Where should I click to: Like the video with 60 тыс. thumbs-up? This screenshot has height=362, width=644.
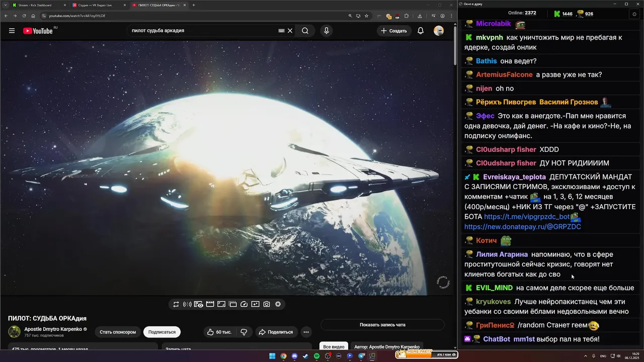219,332
